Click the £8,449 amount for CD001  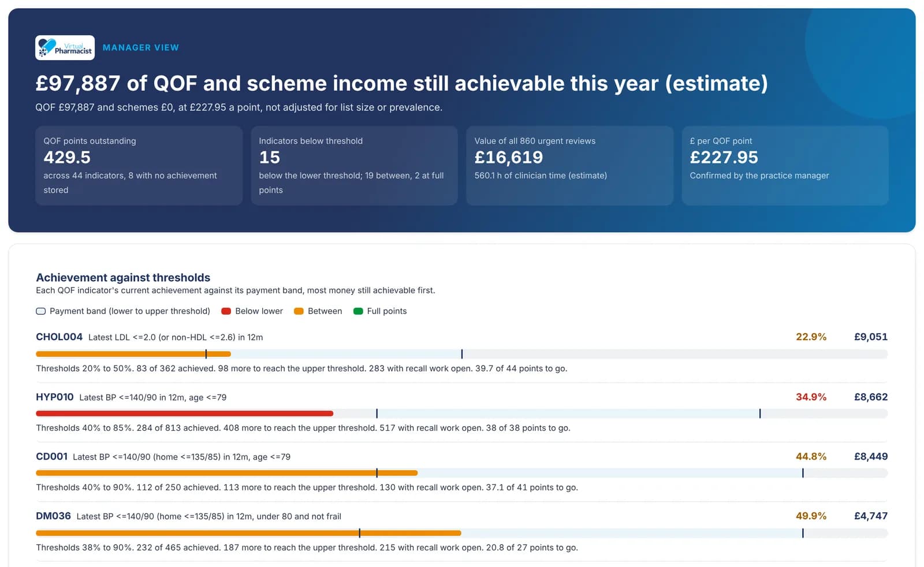(x=871, y=456)
